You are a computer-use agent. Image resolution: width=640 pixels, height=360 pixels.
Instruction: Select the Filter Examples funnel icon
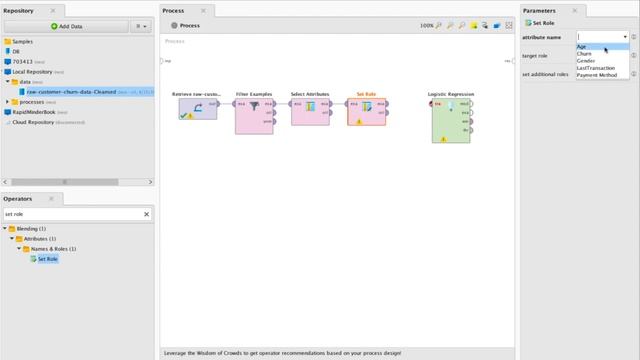(x=254, y=106)
